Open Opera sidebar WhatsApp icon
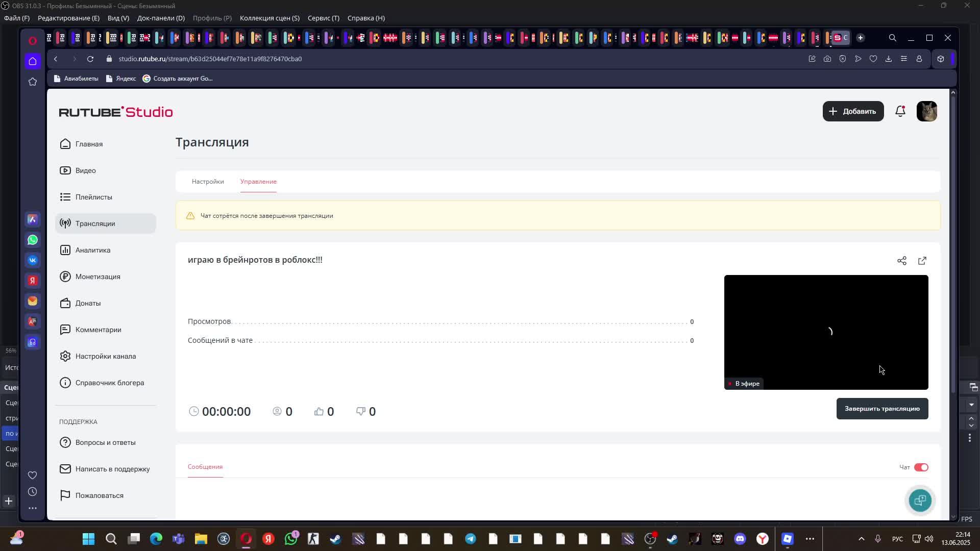The image size is (980, 551). click(33, 240)
